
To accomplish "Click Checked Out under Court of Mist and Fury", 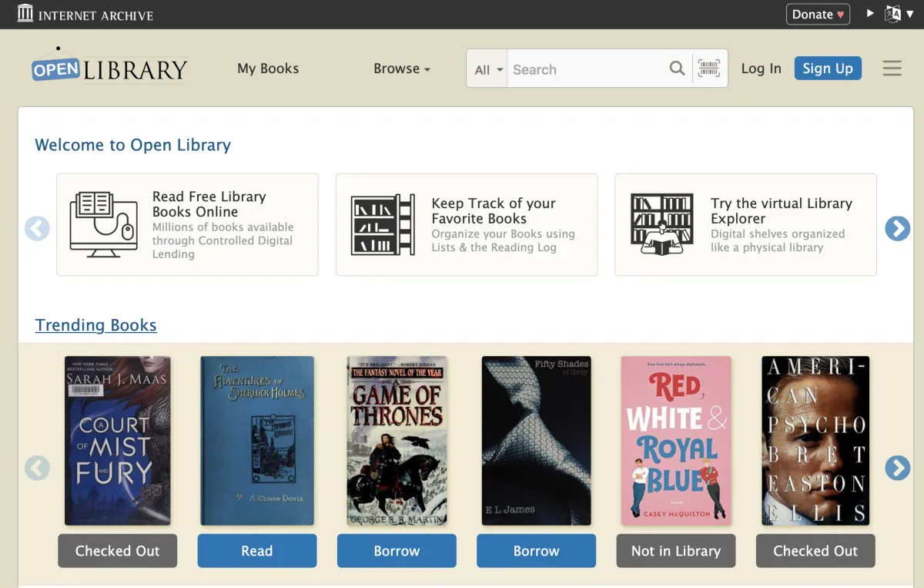I will pos(118,551).
